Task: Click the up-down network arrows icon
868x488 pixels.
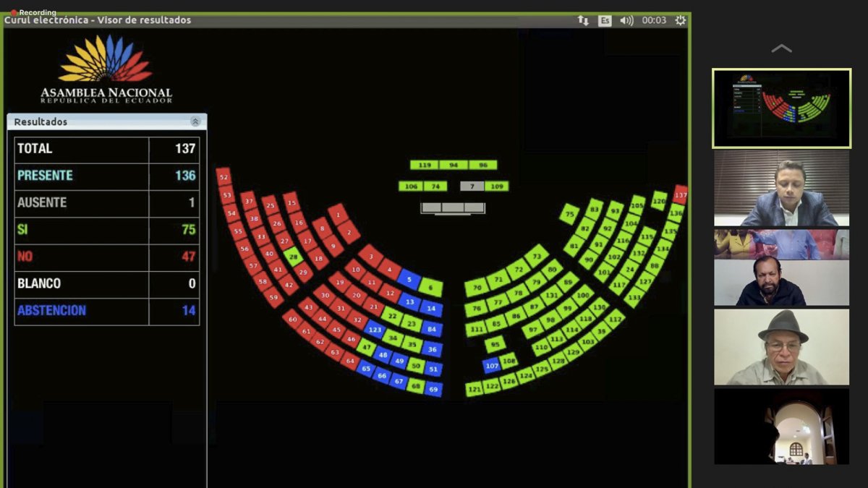Action: pyautogui.click(x=582, y=21)
